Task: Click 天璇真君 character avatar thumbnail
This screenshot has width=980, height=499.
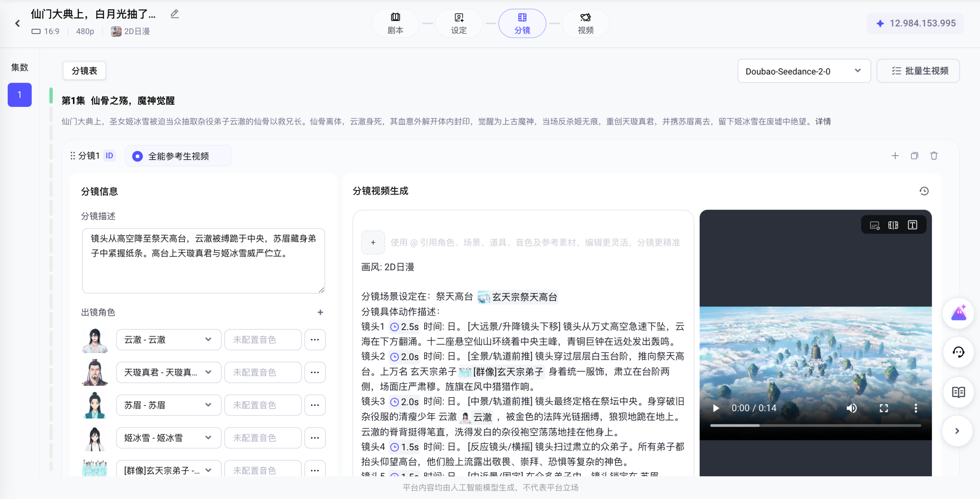Action: coord(95,373)
